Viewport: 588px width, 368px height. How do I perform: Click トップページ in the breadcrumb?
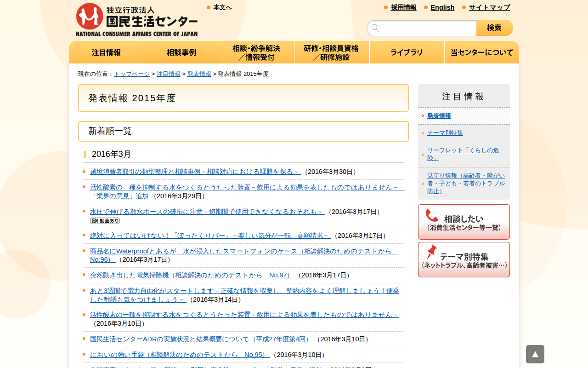point(132,74)
